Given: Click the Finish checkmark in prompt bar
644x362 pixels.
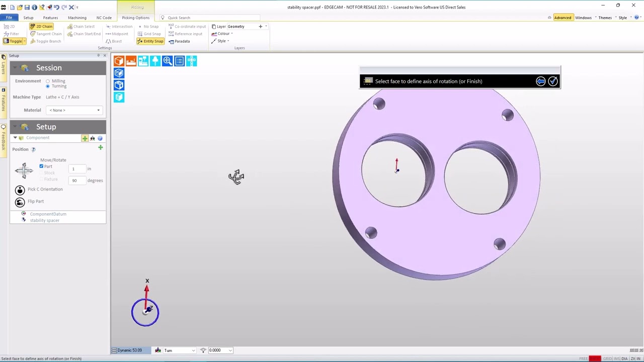Looking at the screenshot, I should coord(552,81).
